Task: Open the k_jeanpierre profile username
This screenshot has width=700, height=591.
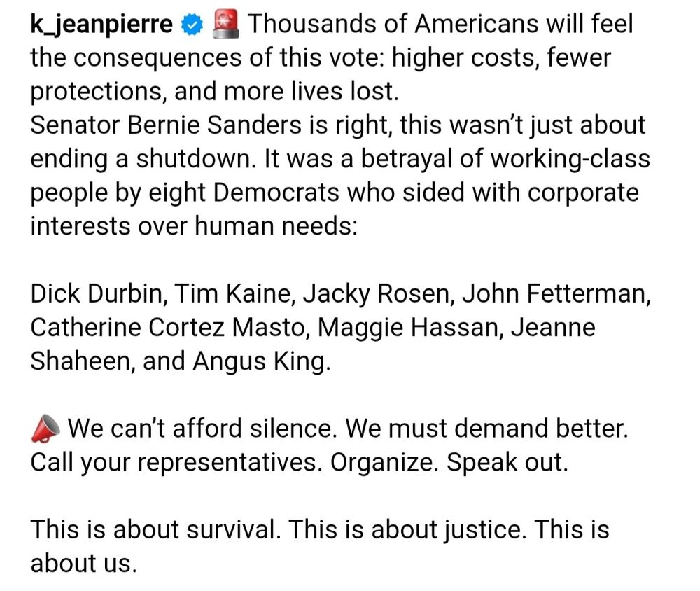Action: click(101, 25)
